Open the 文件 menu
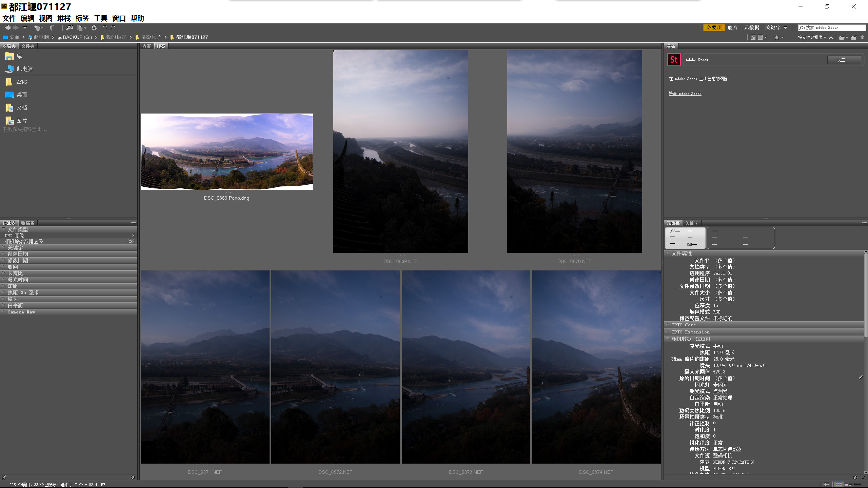The width and height of the screenshot is (868, 488). click(x=9, y=18)
